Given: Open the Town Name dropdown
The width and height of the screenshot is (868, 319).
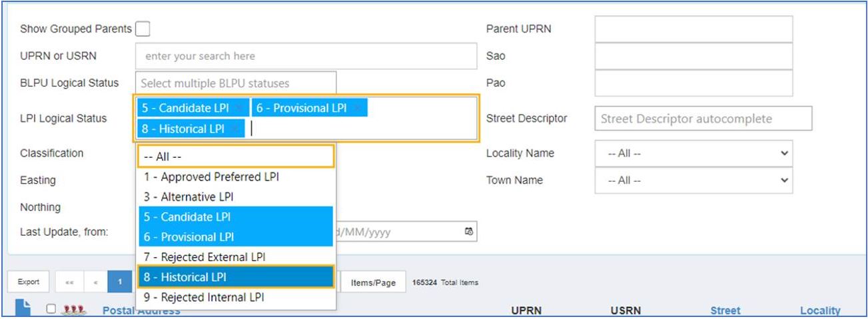Looking at the screenshot, I should coord(693,180).
